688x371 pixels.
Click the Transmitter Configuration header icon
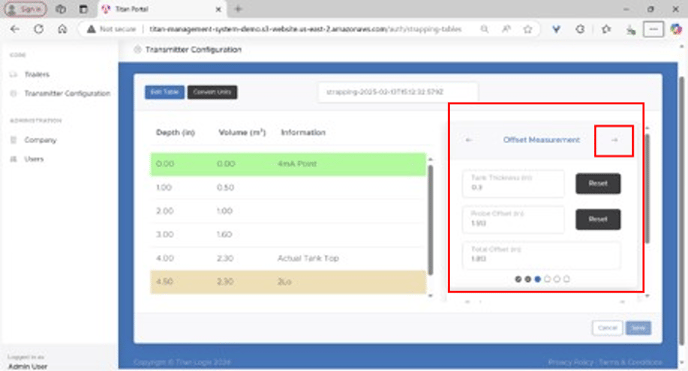pyautogui.click(x=137, y=50)
